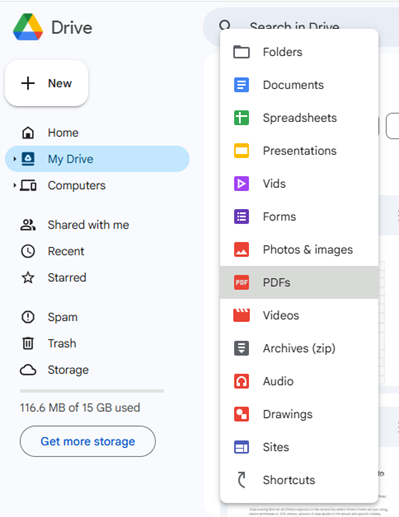Viewport: 399px width, 517px height.
Task: Click the Storage cloud icon
Action: 28,370
